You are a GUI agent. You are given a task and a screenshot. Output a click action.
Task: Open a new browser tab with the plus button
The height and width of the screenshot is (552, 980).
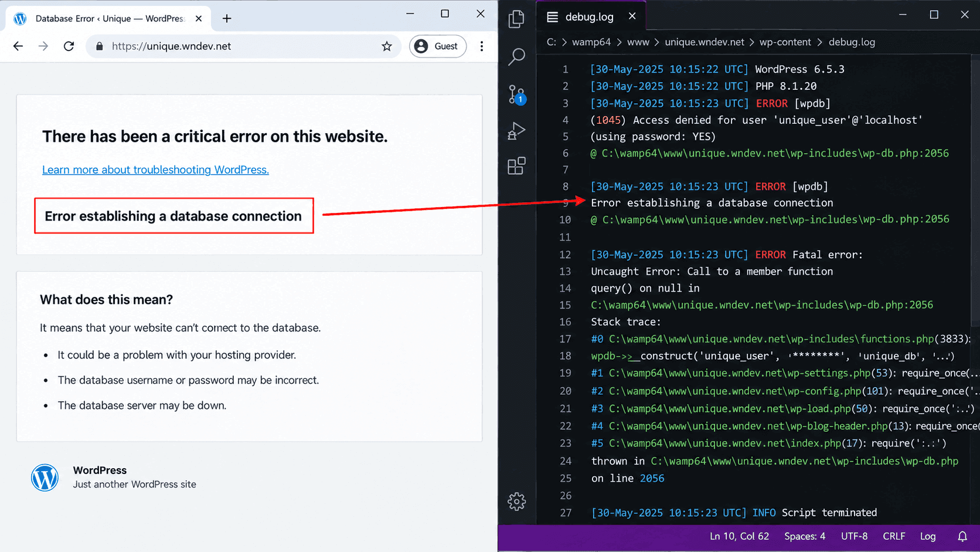click(227, 19)
